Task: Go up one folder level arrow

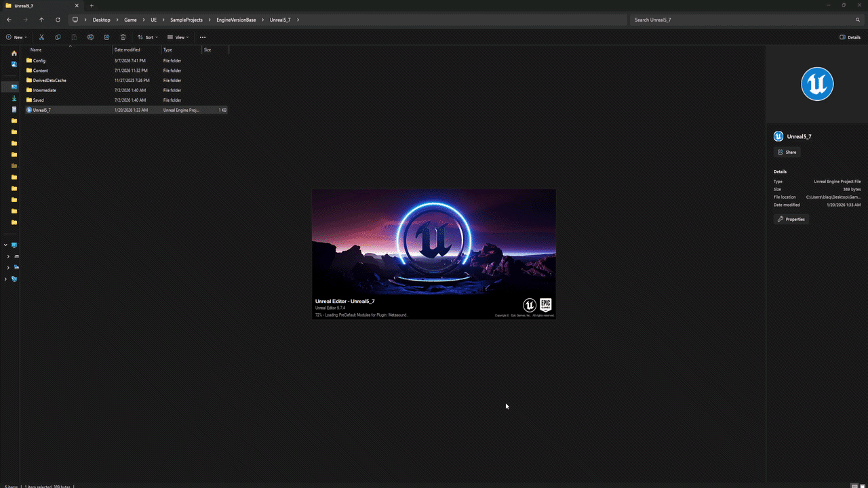Action: tap(41, 20)
